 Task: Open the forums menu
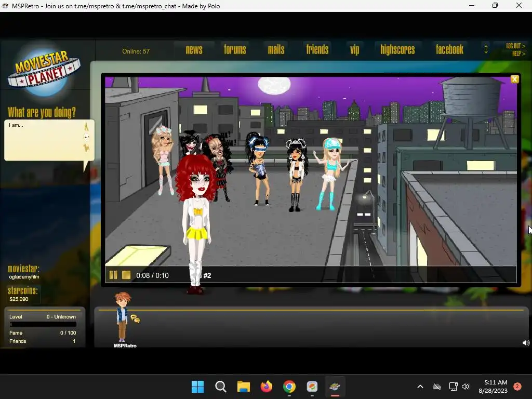235,50
